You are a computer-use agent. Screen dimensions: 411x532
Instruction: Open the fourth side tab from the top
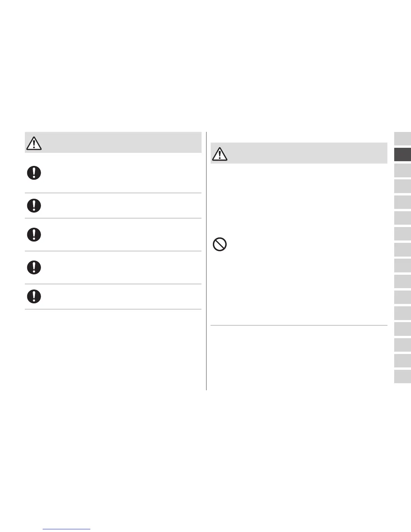pyautogui.click(x=402, y=186)
